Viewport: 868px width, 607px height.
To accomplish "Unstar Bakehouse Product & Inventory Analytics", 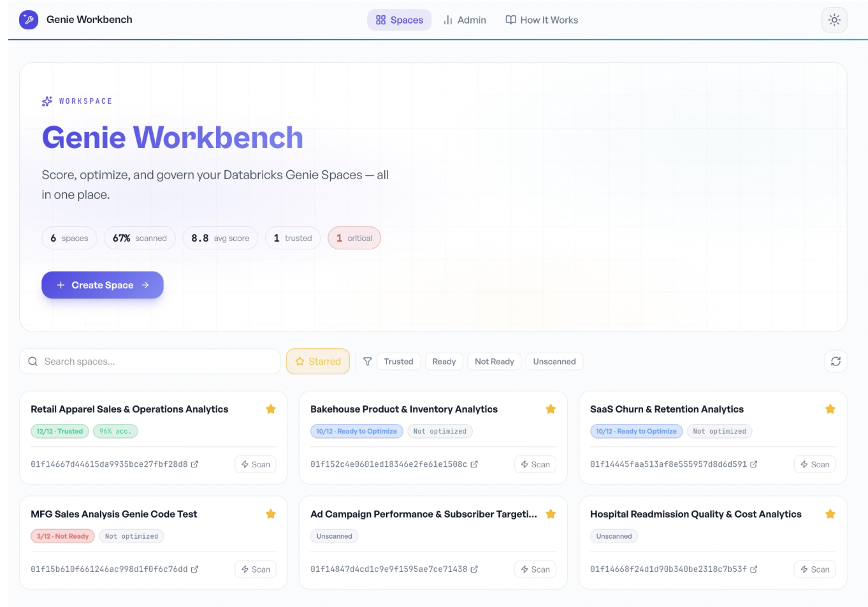I will [551, 409].
